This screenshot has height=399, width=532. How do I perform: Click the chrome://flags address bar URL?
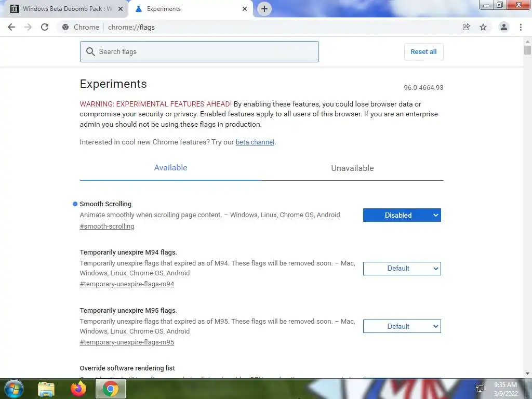[x=131, y=27]
